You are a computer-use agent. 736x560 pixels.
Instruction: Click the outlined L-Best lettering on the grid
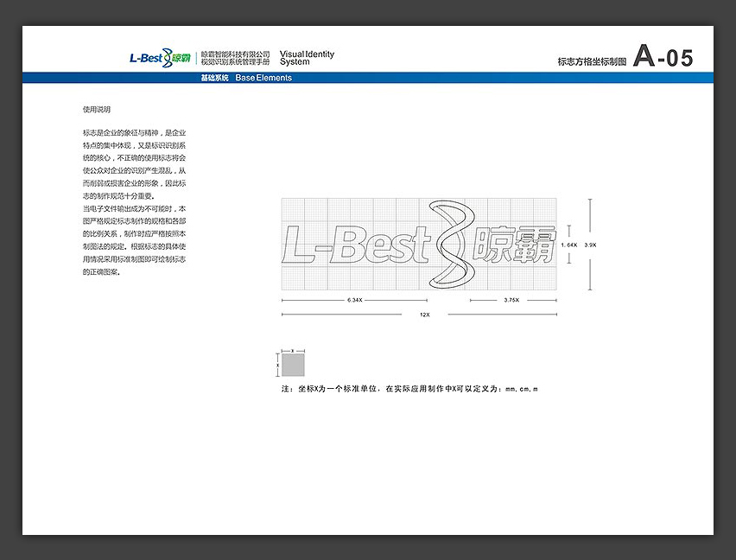coord(356,245)
